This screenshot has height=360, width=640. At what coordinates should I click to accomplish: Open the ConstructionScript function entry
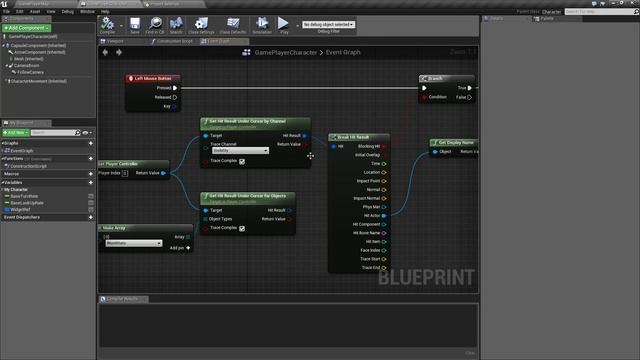click(28, 166)
